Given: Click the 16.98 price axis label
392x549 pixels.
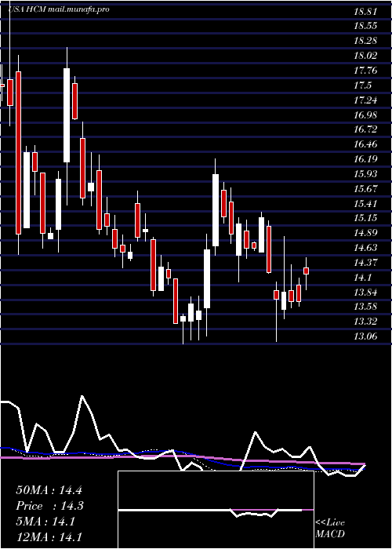Looking at the screenshot, I should click(365, 115).
